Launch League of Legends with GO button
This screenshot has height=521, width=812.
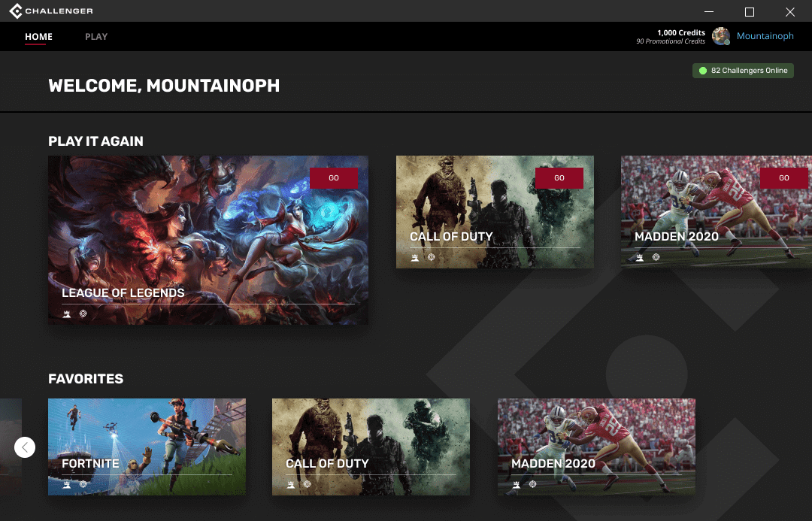tap(334, 178)
